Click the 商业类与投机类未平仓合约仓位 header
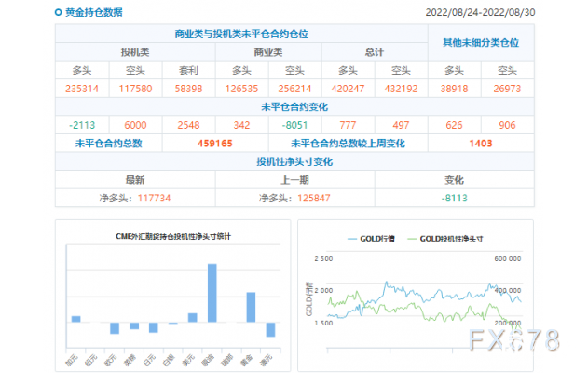588x373 pixels. [x=241, y=34]
